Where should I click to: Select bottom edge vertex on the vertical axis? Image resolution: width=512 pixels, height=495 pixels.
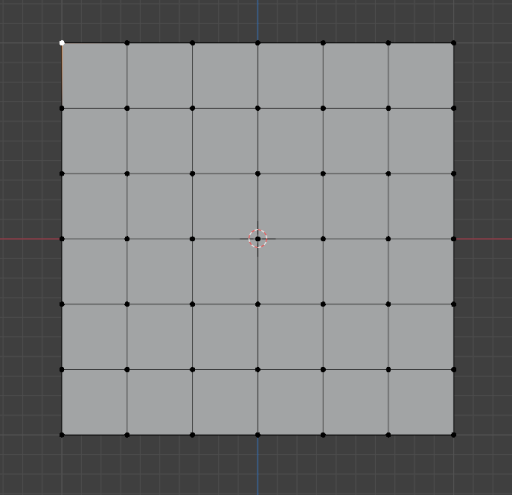pos(258,435)
